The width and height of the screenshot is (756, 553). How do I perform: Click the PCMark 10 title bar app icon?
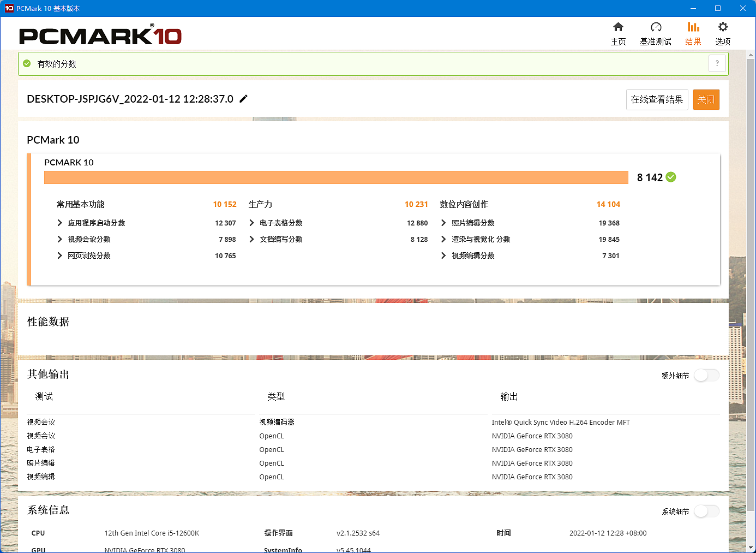[9, 8]
